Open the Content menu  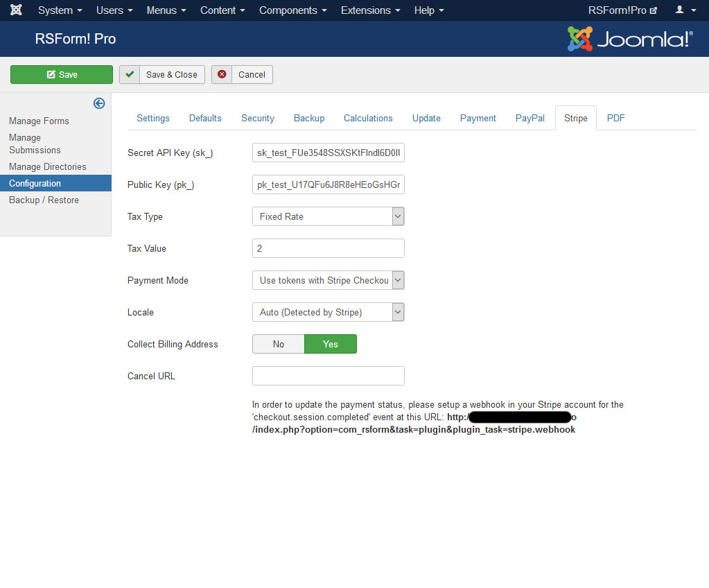coord(222,10)
